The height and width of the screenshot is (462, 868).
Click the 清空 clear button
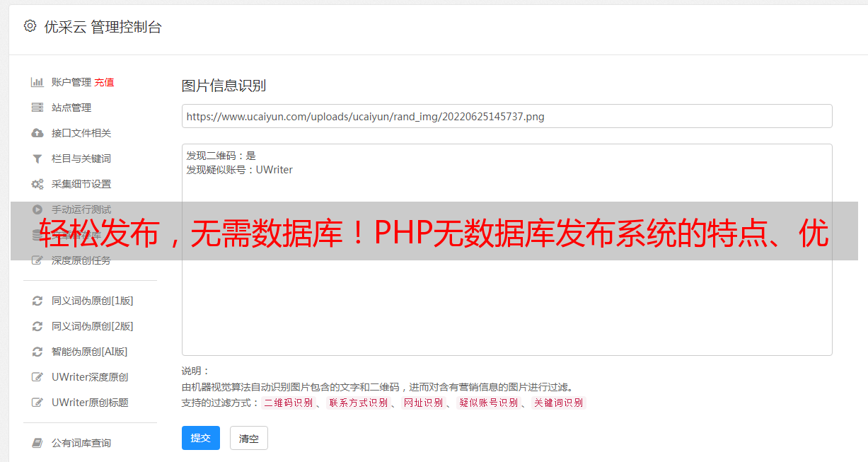pos(249,438)
